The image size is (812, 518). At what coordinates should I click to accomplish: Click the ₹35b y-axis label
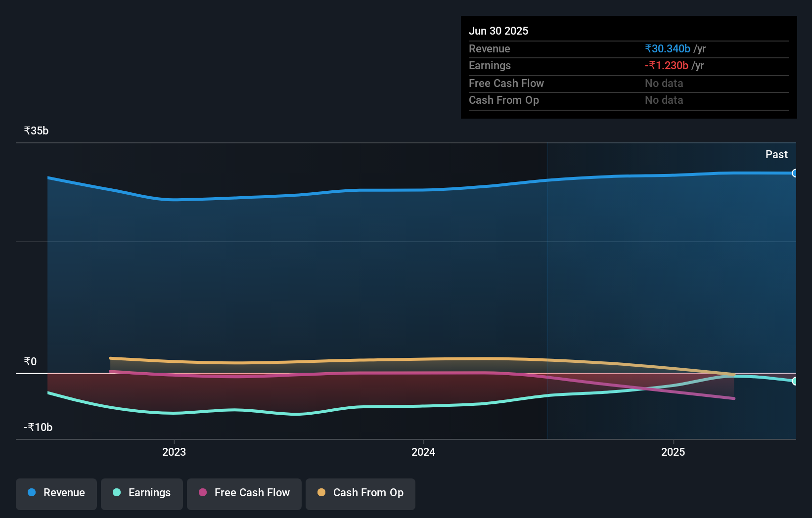(x=36, y=131)
